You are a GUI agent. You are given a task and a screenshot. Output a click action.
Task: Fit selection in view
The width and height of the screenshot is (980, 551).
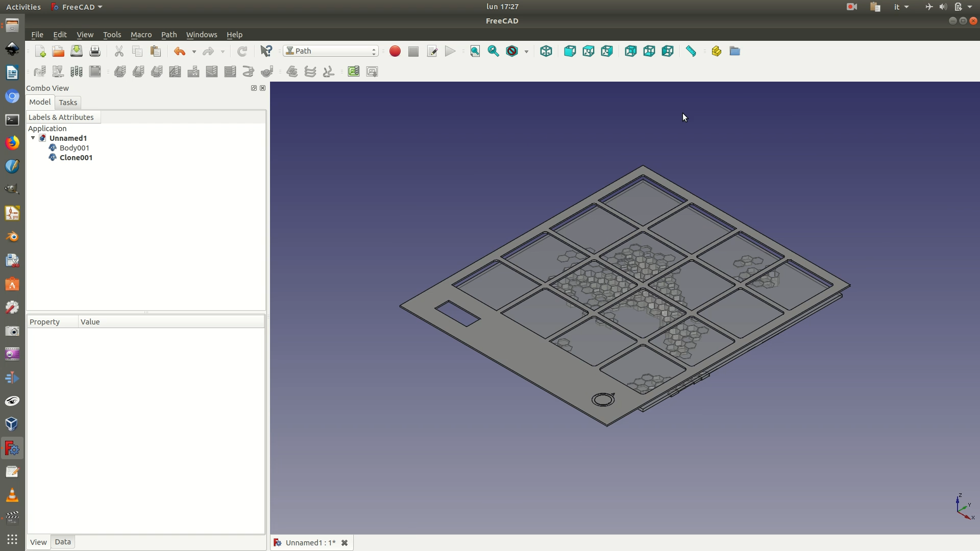[x=494, y=51]
